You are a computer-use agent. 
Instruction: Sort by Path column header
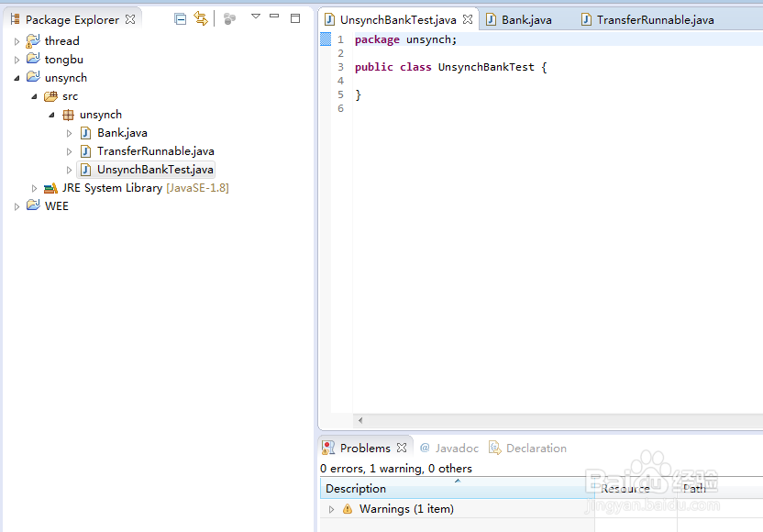(720, 489)
